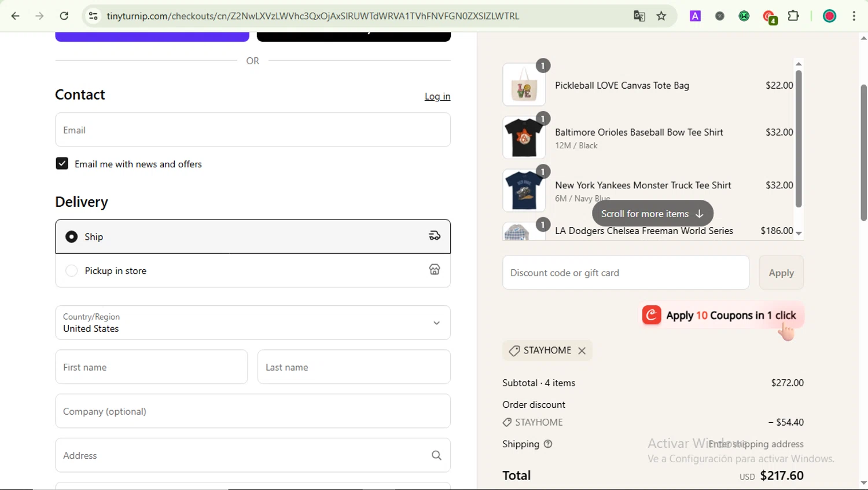Screen dimensions: 868x490
Task: Open the green round extension icon
Action: pos(744,16)
